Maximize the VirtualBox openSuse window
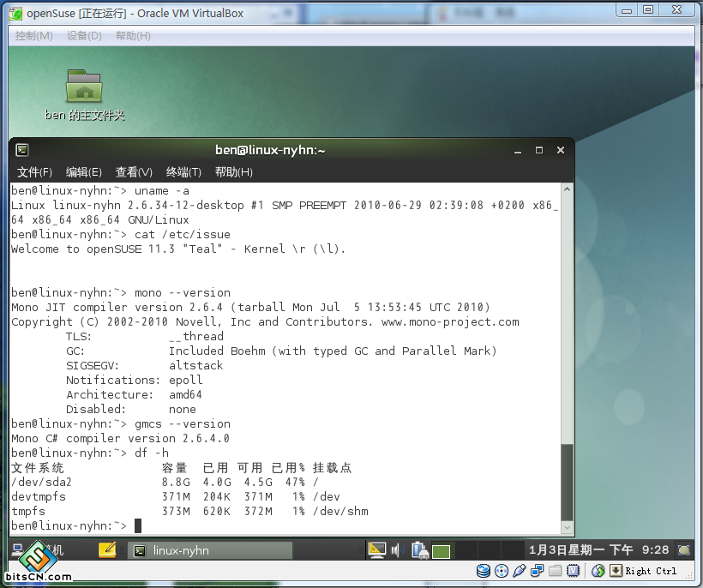Image resolution: width=703 pixels, height=588 pixels. pyautogui.click(x=648, y=9)
